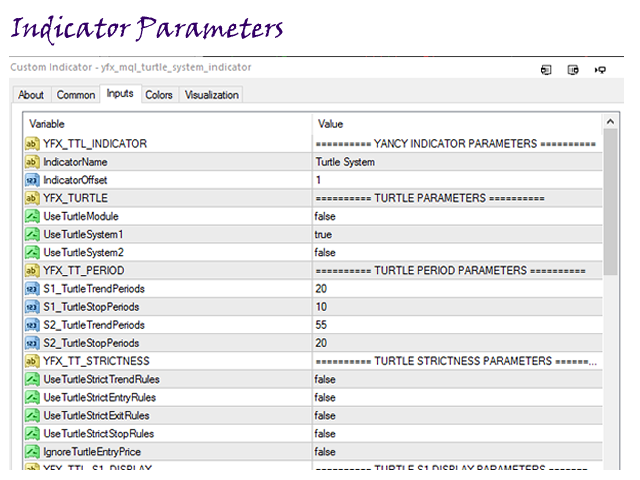The height and width of the screenshot is (480, 640).
Task: Click the true value of UseTurtleSystem1
Action: [x=323, y=235]
